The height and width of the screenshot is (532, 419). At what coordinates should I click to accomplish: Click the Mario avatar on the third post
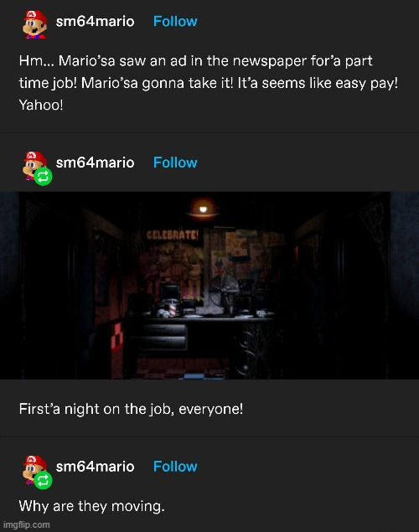point(34,469)
